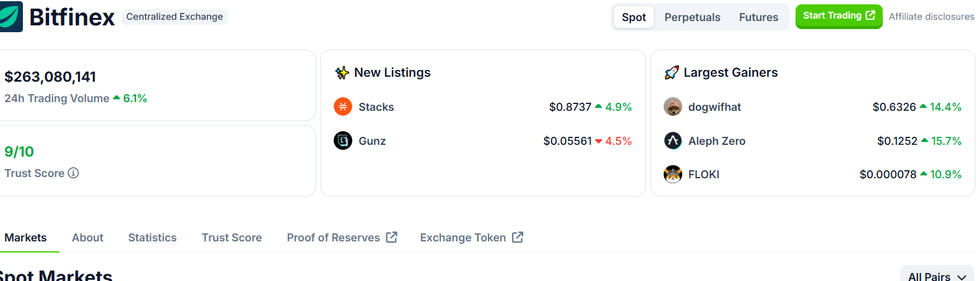Click the Exchange Token external link icon

[x=518, y=237]
